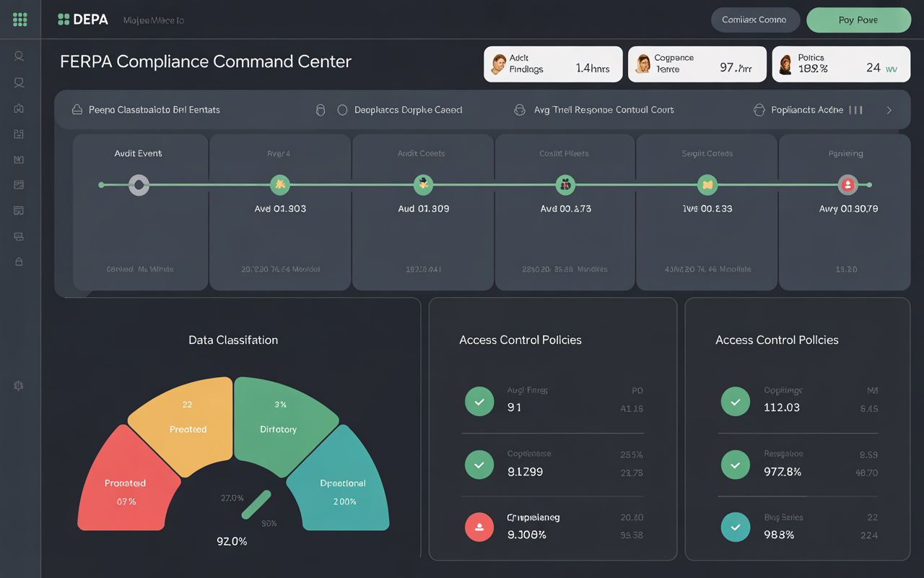Viewport: 924px width, 578px height.
Task: Open the chat bubble icon in the sidebar
Action: click(x=19, y=82)
